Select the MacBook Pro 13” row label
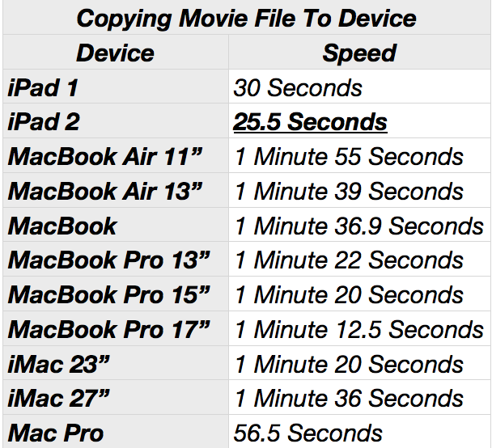 click(108, 260)
